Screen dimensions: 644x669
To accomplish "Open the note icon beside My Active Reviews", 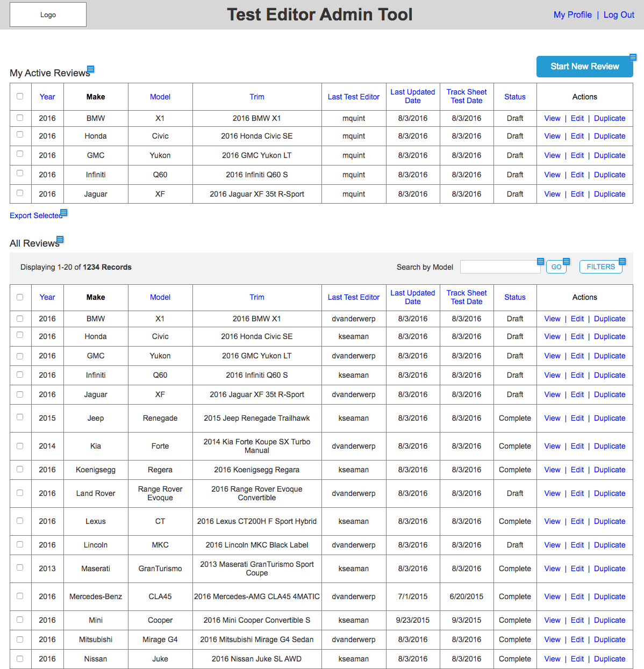I will point(91,69).
